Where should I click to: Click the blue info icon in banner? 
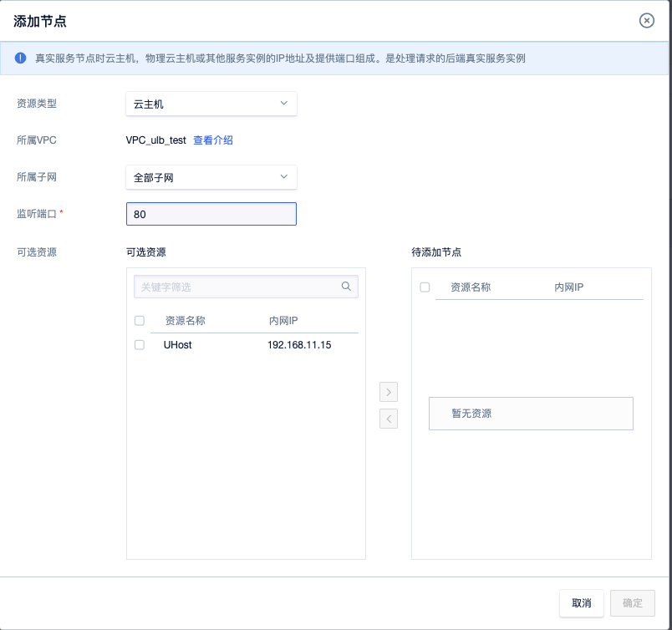point(21,58)
